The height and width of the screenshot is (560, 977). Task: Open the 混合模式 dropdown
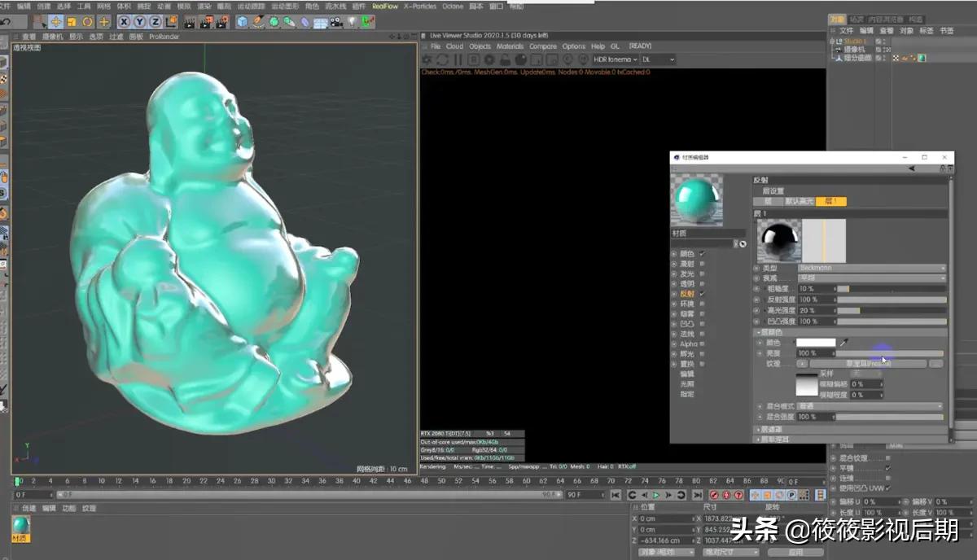[871, 406]
